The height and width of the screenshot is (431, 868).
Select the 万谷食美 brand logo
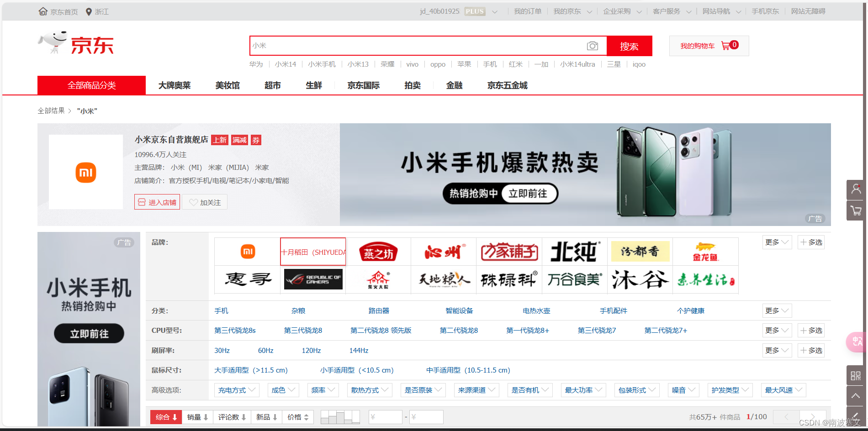coord(574,279)
